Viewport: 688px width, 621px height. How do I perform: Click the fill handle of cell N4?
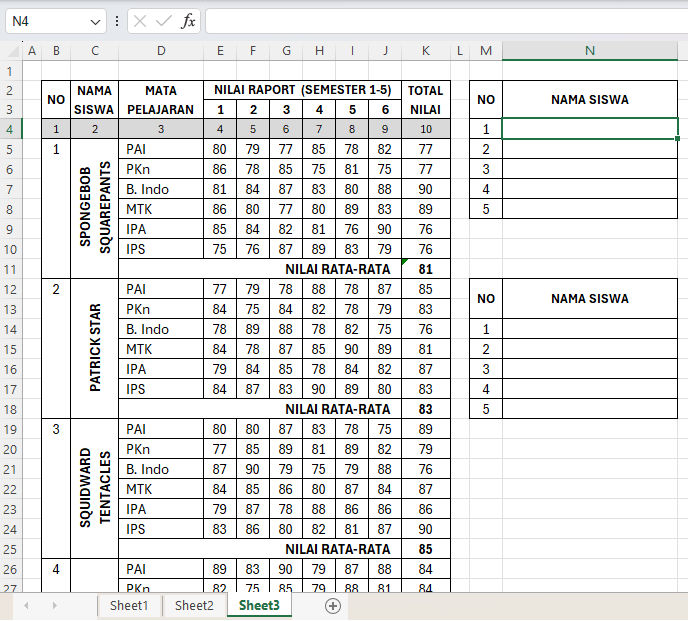click(677, 139)
